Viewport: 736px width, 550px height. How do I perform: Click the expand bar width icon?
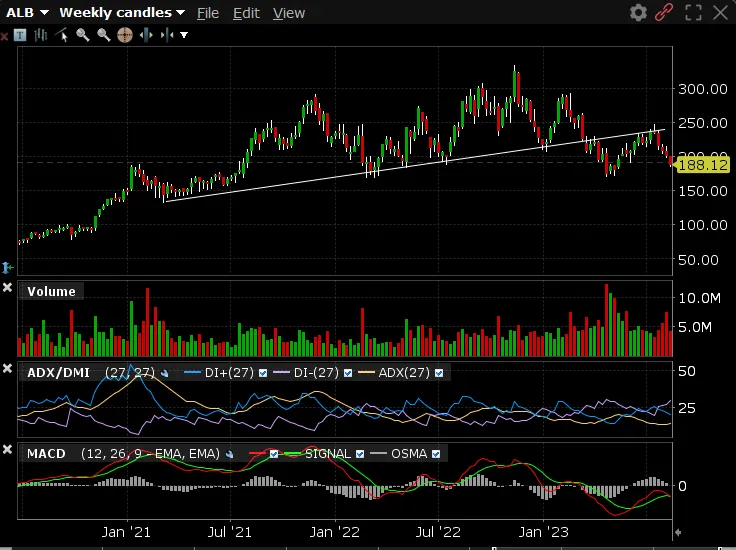[146, 35]
